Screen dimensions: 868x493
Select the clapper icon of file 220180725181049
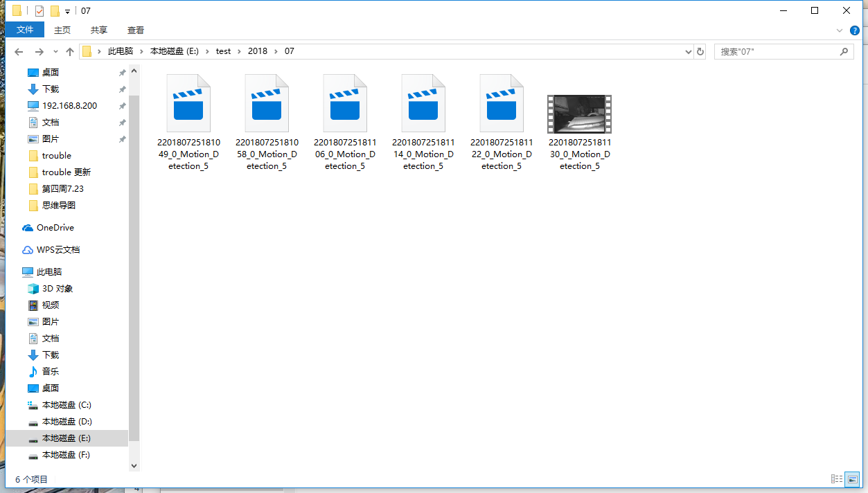tap(188, 103)
